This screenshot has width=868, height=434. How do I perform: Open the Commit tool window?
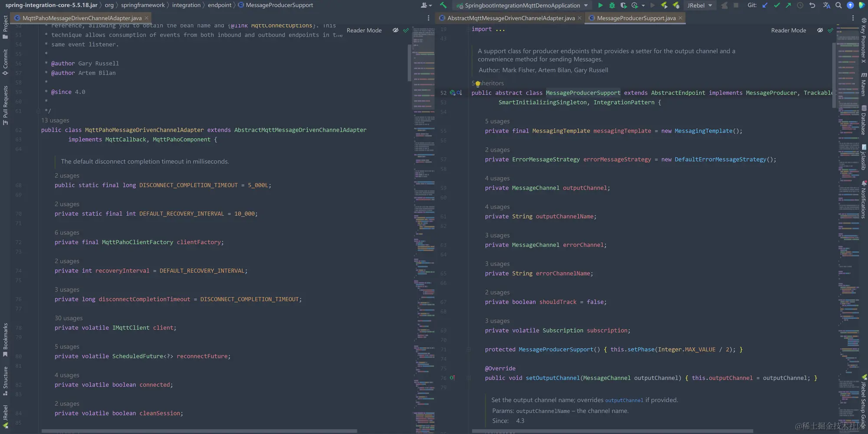click(x=5, y=62)
